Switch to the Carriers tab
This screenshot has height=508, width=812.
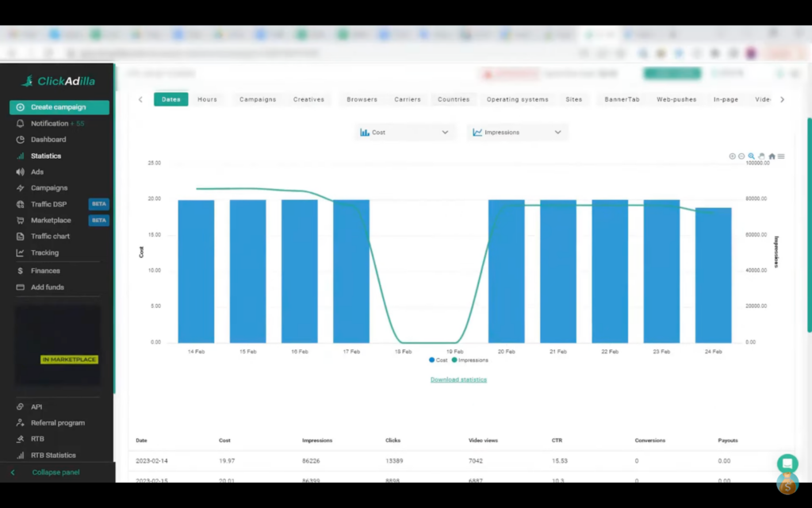coord(408,99)
